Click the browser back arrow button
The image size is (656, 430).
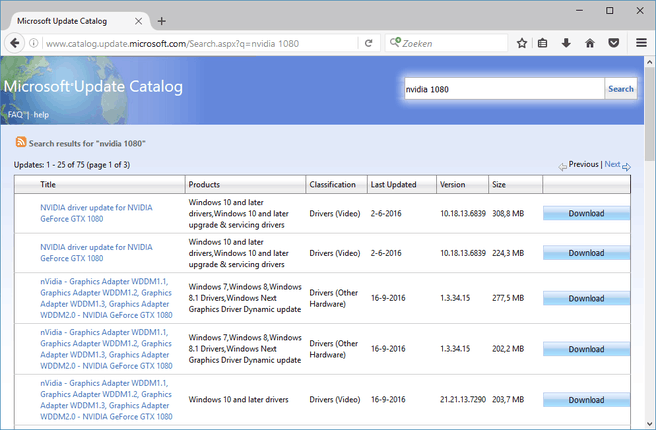[14, 43]
